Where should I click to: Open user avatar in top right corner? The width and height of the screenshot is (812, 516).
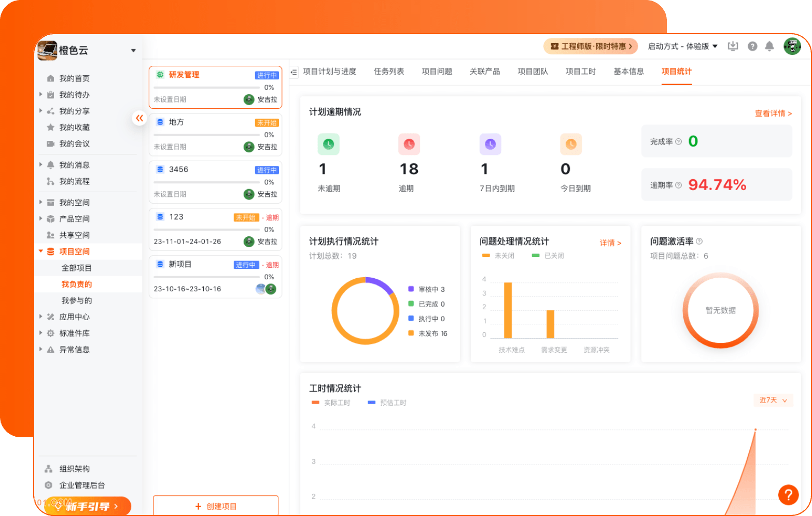coord(792,46)
